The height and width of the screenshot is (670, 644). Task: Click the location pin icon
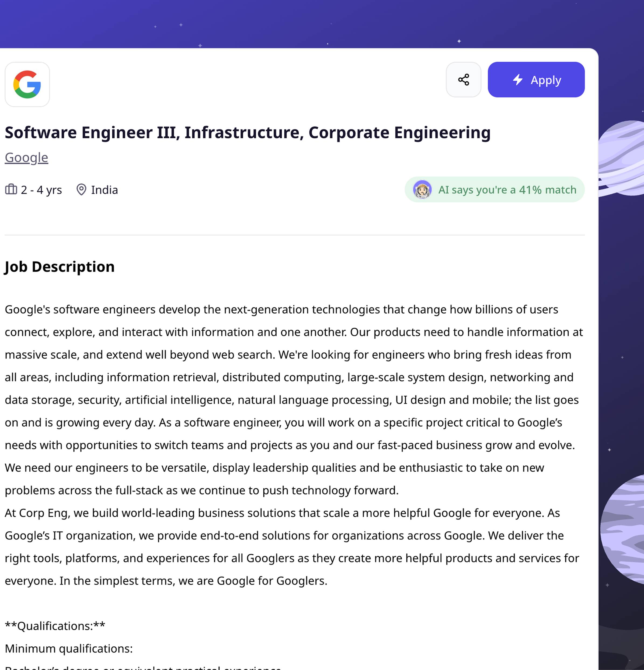(x=81, y=190)
